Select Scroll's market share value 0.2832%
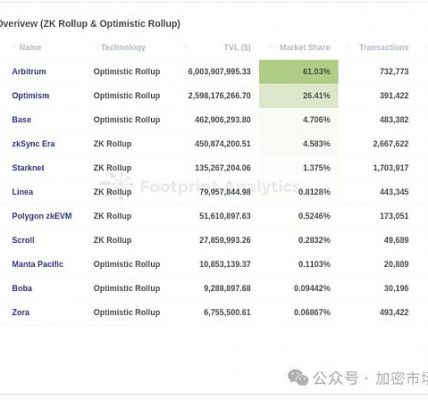Screen dimensions: 428x400 pos(314,240)
